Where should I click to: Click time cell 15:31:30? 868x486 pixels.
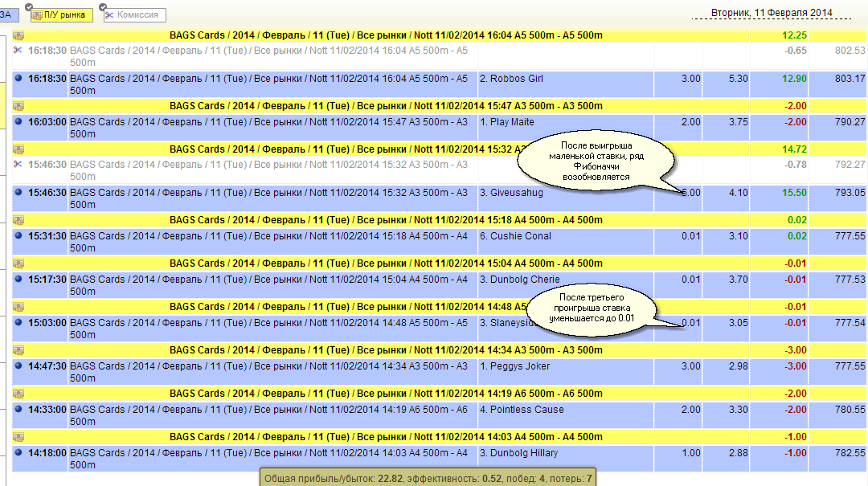coord(47,236)
